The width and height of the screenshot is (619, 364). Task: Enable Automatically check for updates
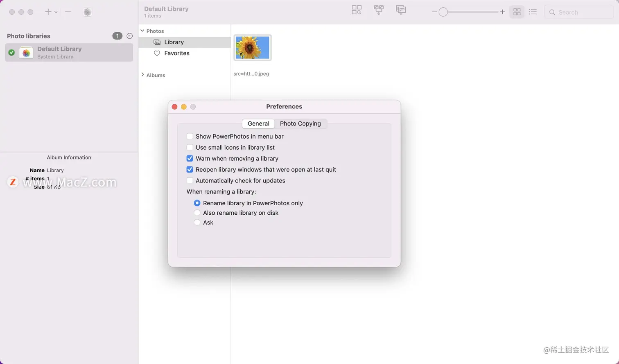click(190, 180)
